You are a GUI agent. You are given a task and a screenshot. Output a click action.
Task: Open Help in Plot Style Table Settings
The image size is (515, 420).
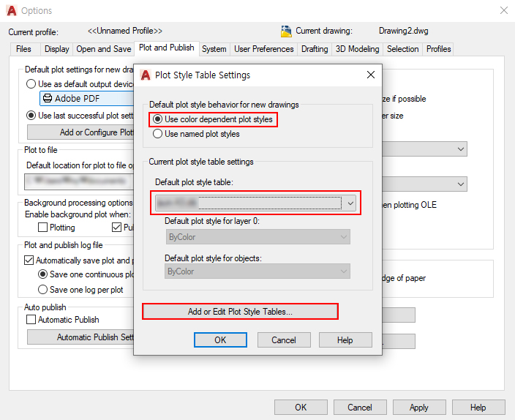coord(345,340)
